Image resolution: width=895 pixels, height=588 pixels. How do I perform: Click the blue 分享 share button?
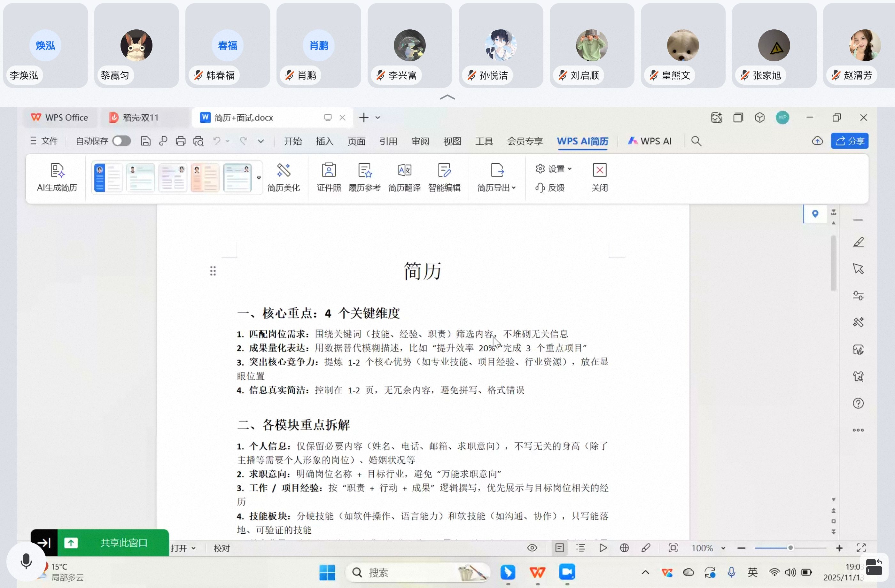[850, 141]
